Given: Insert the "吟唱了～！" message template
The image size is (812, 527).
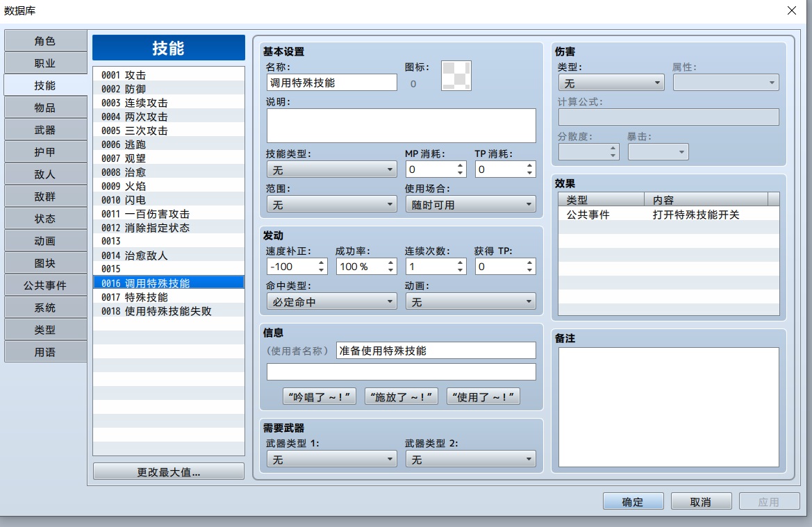Looking at the screenshot, I should tap(319, 396).
